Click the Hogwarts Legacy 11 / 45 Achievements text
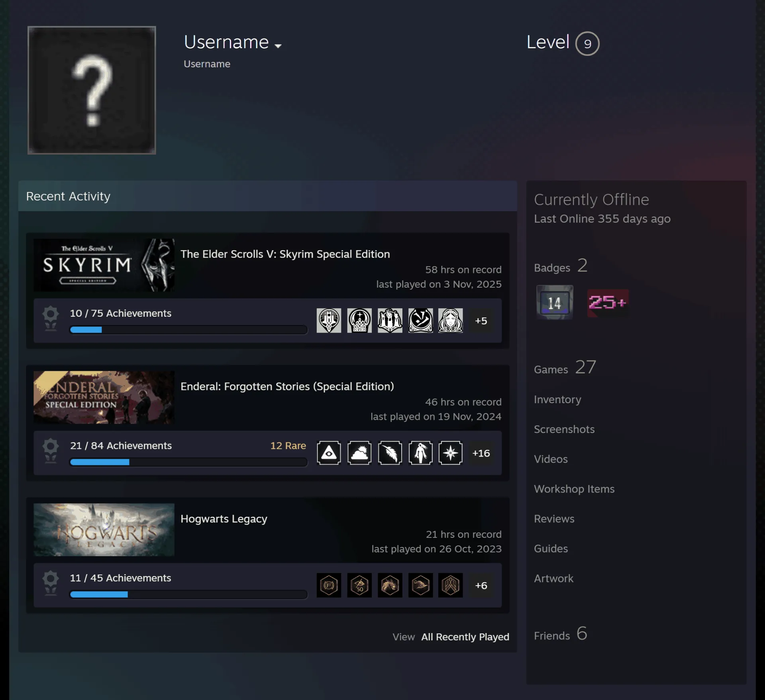This screenshot has height=700, width=765. [x=120, y=578]
